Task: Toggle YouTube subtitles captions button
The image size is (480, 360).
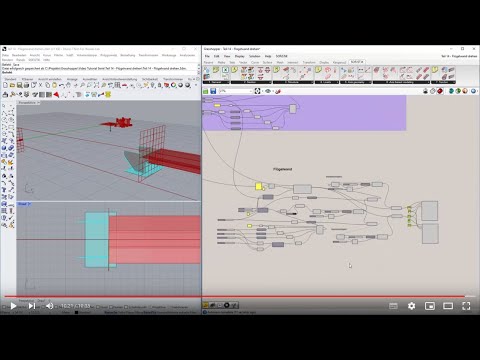Action: pyautogui.click(x=393, y=306)
